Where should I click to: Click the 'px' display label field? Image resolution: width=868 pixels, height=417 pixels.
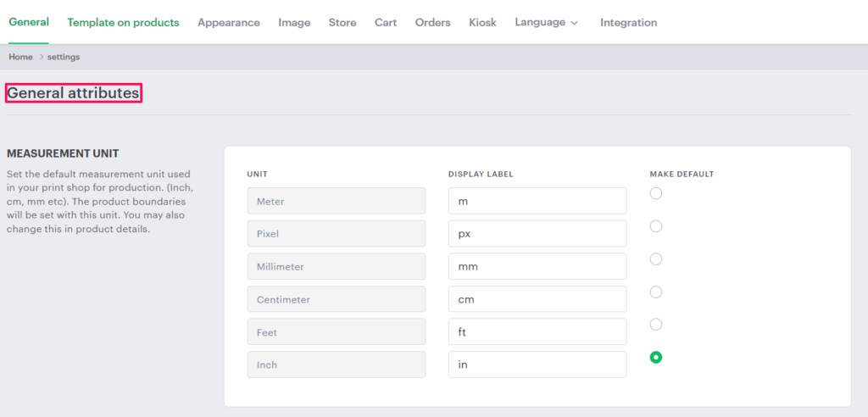click(x=537, y=234)
